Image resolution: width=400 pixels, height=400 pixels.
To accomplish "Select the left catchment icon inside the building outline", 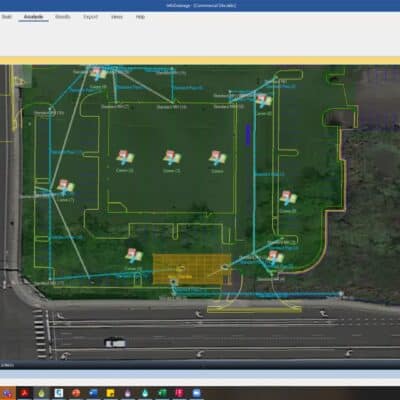I will click(x=125, y=158).
